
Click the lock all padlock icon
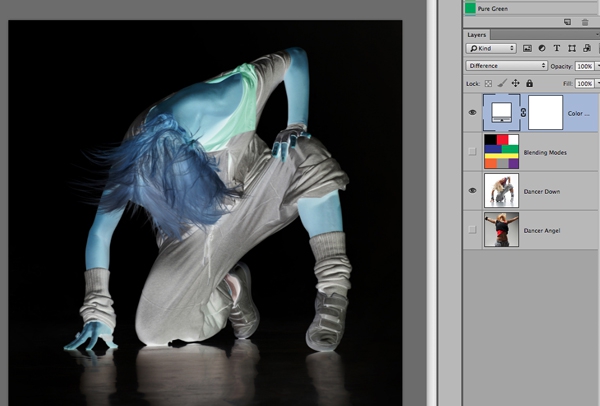[x=529, y=83]
